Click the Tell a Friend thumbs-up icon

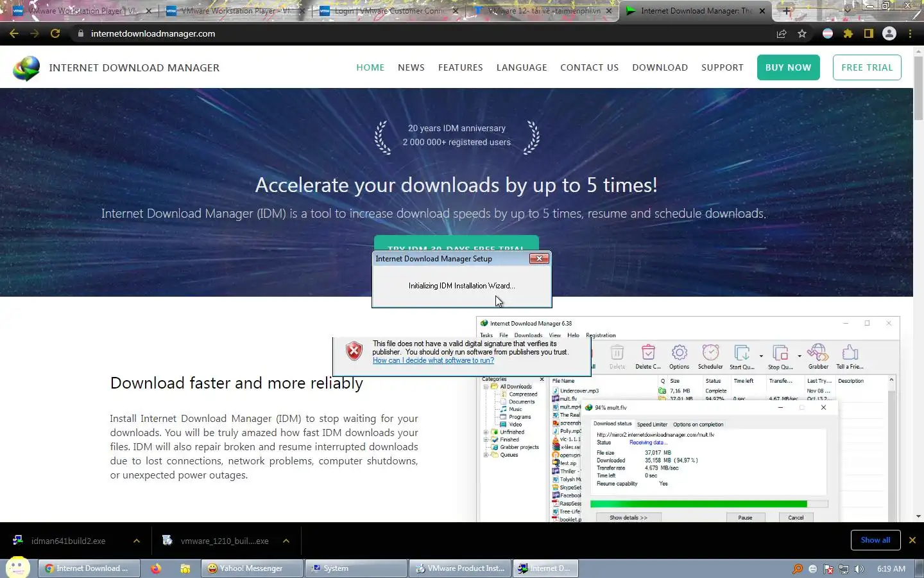850,353
